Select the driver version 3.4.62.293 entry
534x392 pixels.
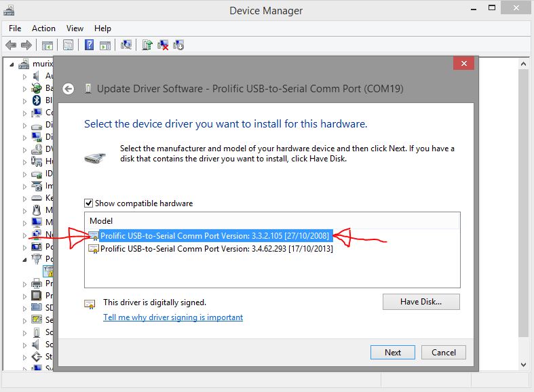click(216, 249)
